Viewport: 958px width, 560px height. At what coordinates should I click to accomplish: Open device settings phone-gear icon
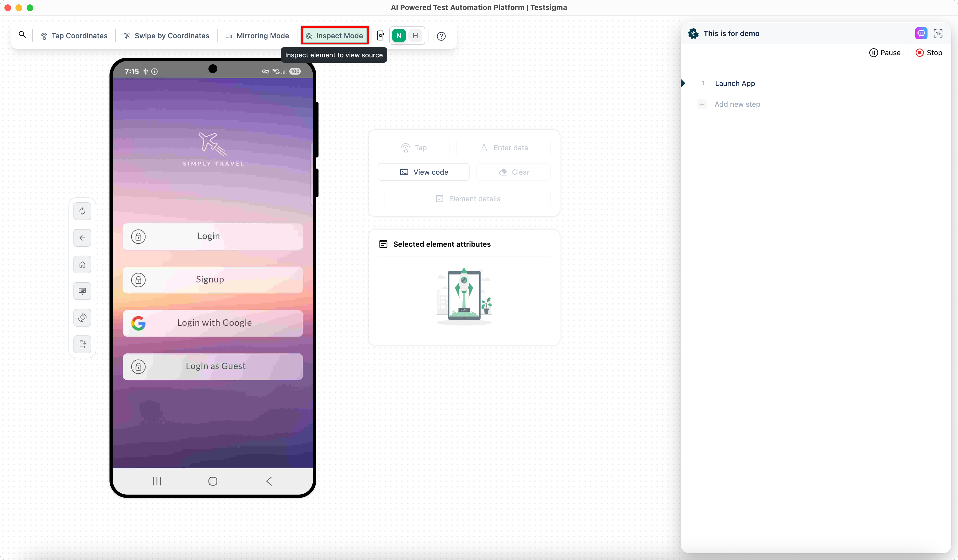(380, 36)
